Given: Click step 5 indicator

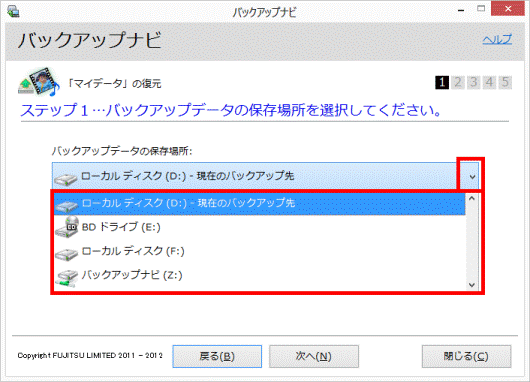Looking at the screenshot, I should 505,82.
